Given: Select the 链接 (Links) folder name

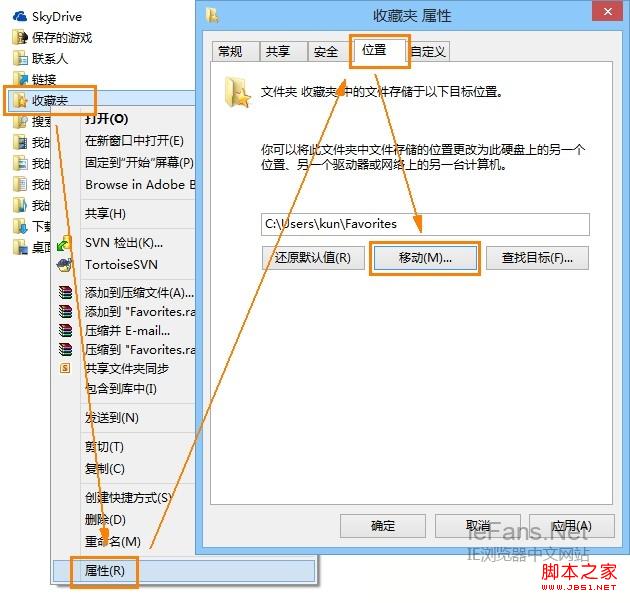Looking at the screenshot, I should (44, 79).
